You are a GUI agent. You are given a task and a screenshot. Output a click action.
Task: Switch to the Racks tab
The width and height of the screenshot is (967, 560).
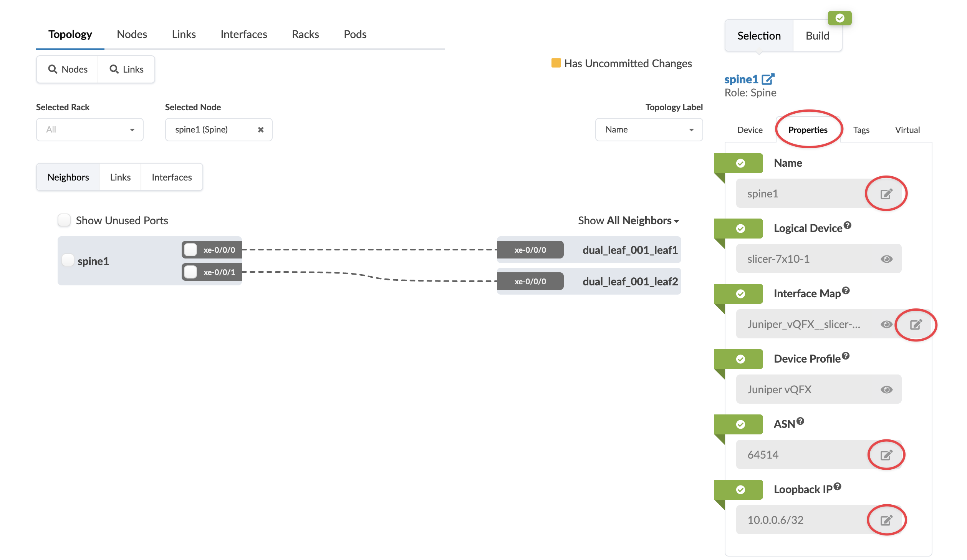305,34
